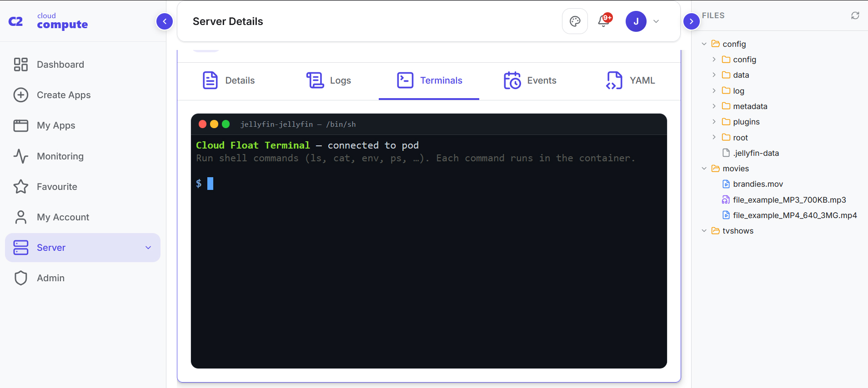Open My Apps page
Image resolution: width=868 pixels, height=388 pixels.
pos(83,125)
